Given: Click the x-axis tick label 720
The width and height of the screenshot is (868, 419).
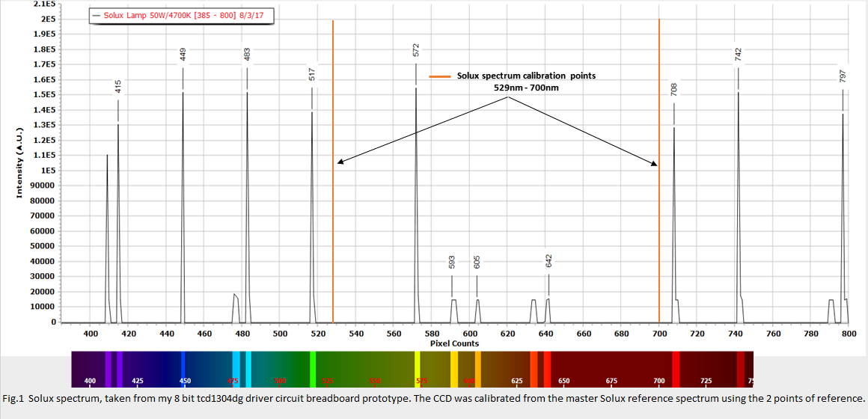Looking at the screenshot, I should (x=697, y=334).
